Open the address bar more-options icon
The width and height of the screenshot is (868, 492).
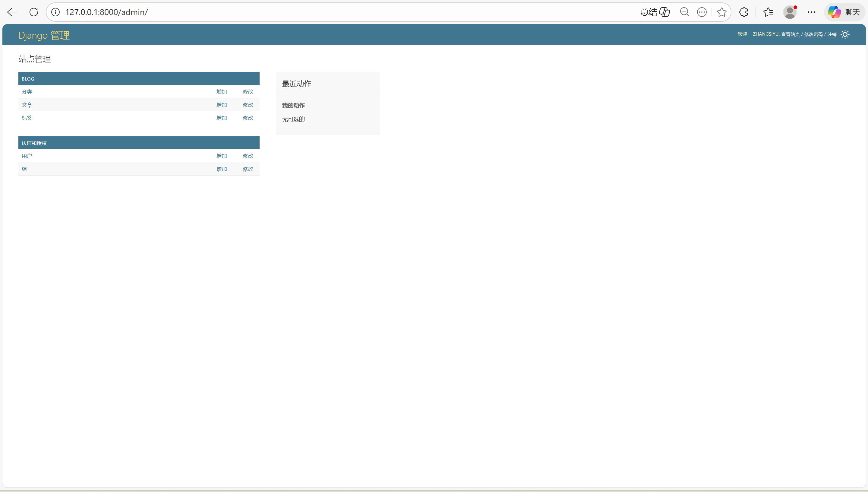pos(702,12)
